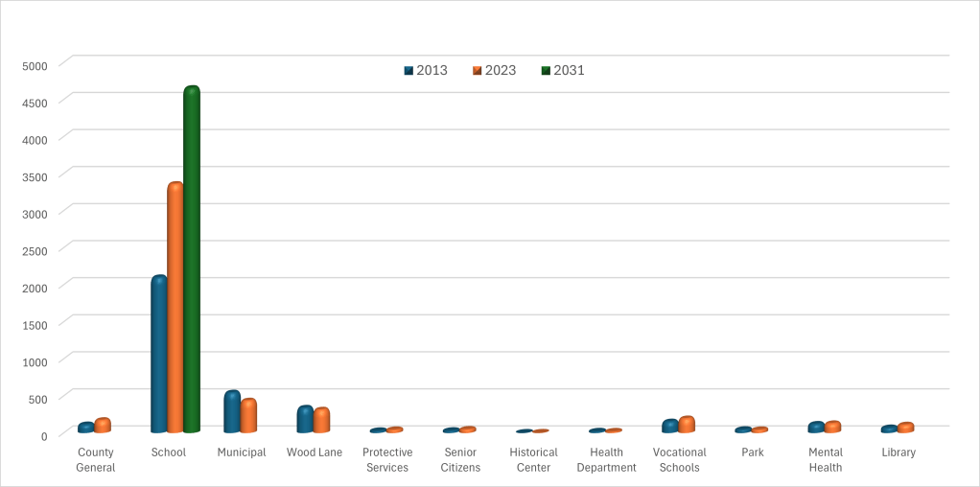
Task: Select the Protective Services axis label
Action: tap(387, 460)
